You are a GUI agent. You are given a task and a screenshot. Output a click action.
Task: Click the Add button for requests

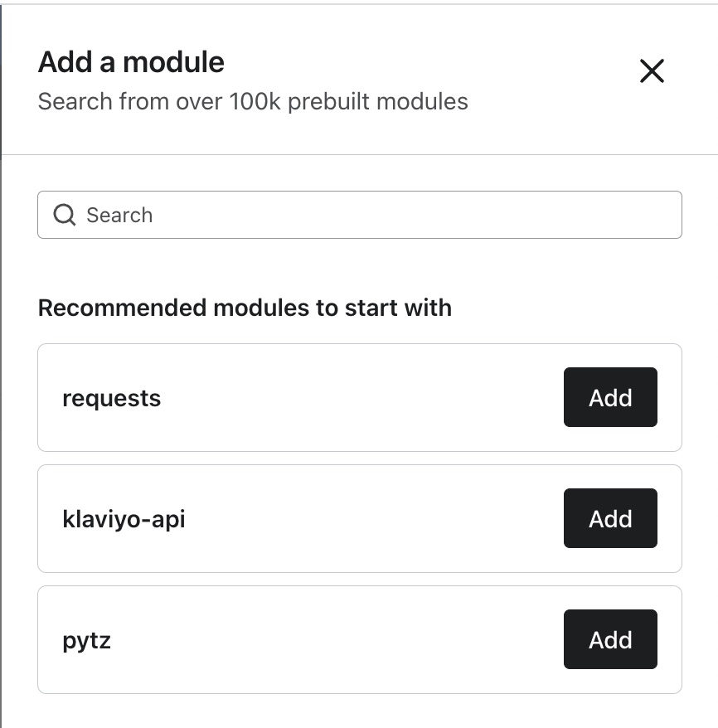click(x=610, y=397)
